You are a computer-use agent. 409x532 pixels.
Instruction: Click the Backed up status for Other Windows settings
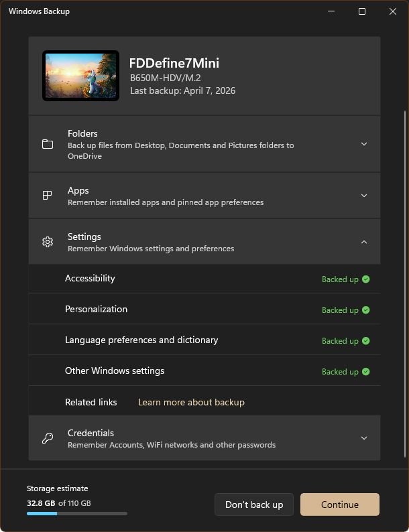(x=340, y=372)
